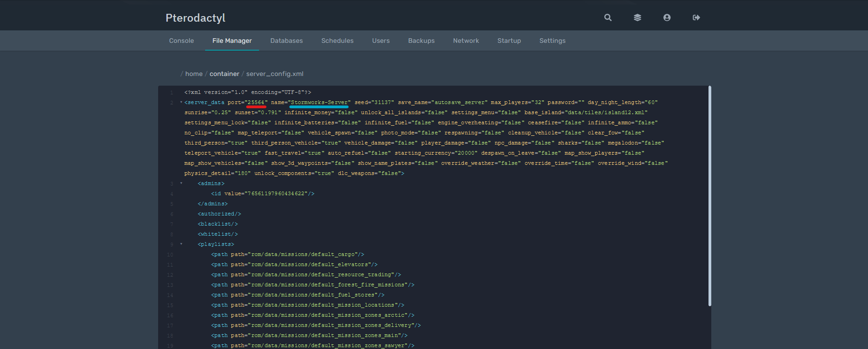
Task: Click physics_detail="180" attribute
Action: pyautogui.click(x=218, y=173)
